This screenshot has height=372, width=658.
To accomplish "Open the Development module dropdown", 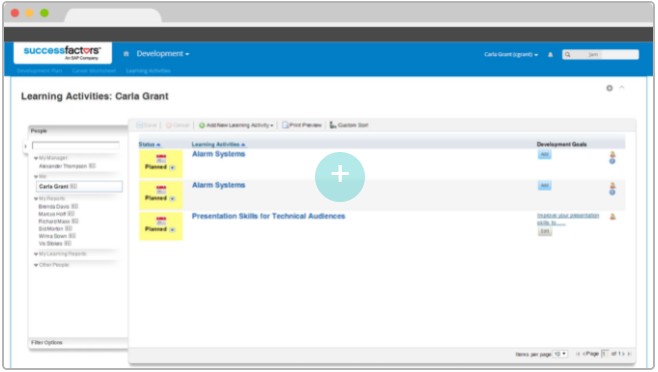I will (163, 54).
